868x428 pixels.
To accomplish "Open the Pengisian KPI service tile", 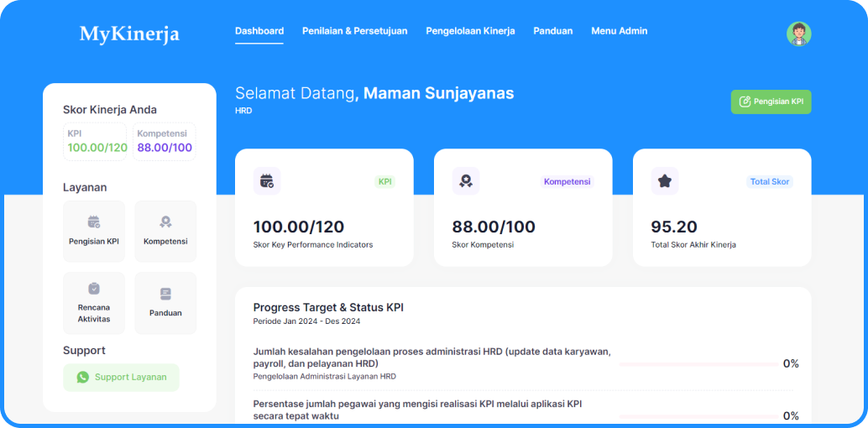I will (x=94, y=231).
